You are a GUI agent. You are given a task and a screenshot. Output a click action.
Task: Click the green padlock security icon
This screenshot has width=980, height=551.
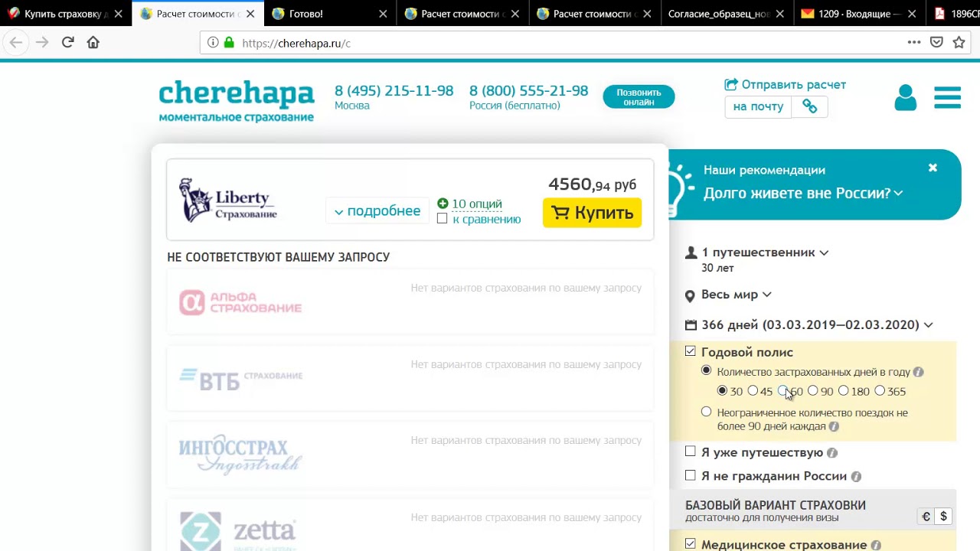[229, 43]
